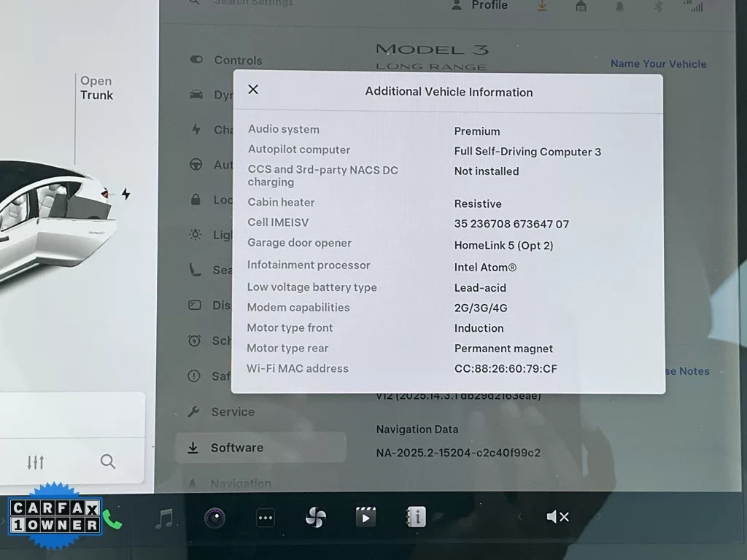Tap the Bluetooth status icon
The height and width of the screenshot is (560, 747).
point(657,7)
